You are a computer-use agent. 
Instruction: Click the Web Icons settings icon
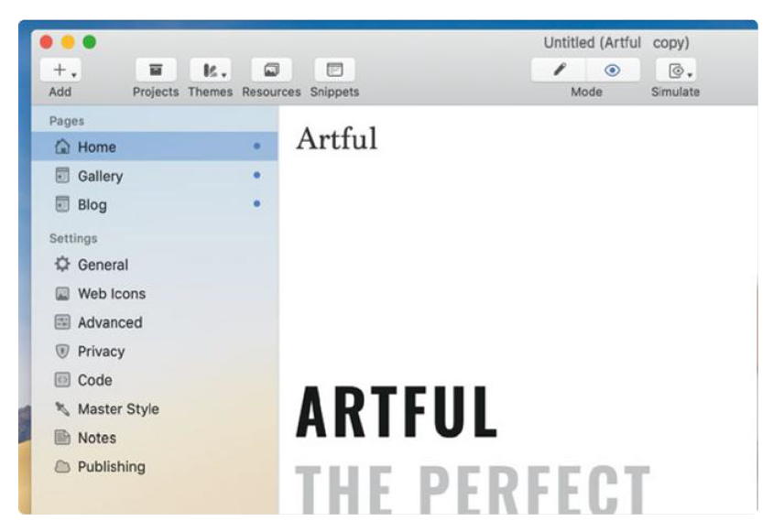click(x=62, y=294)
